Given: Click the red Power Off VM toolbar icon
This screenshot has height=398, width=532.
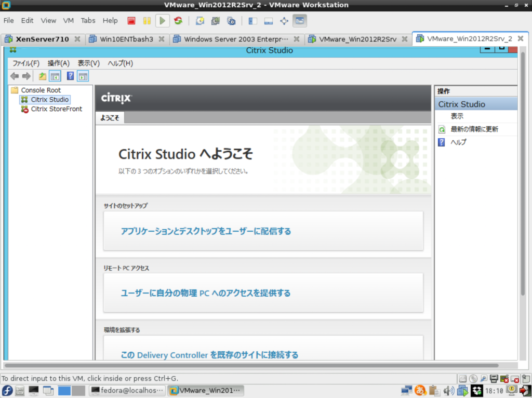Looking at the screenshot, I should tap(131, 21).
